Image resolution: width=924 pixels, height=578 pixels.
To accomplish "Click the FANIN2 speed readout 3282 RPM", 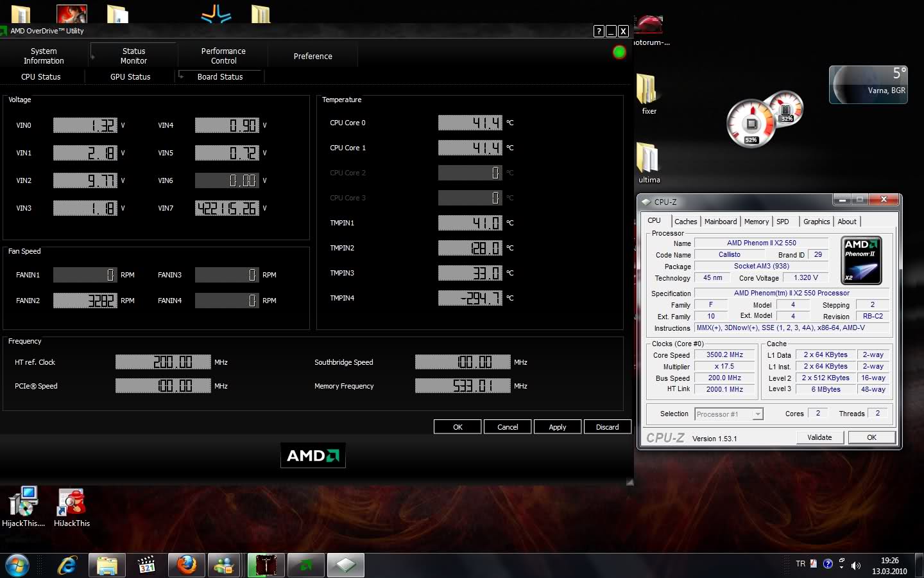I will pyautogui.click(x=85, y=301).
